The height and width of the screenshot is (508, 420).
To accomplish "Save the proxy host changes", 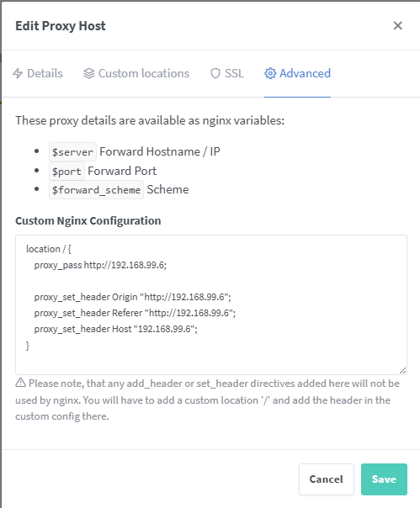I will coord(384,479).
